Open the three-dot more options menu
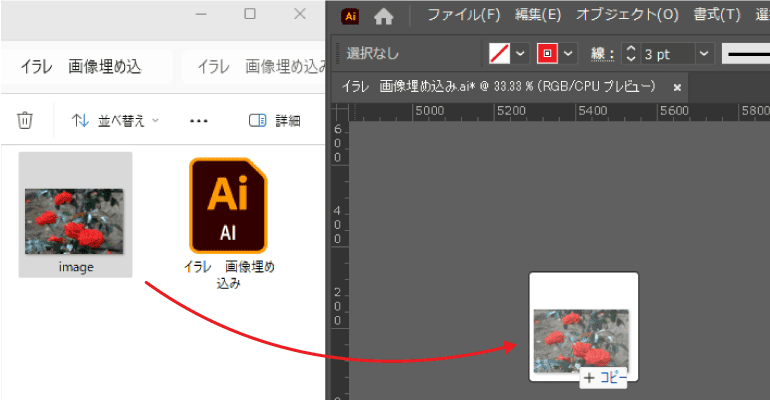 point(199,121)
